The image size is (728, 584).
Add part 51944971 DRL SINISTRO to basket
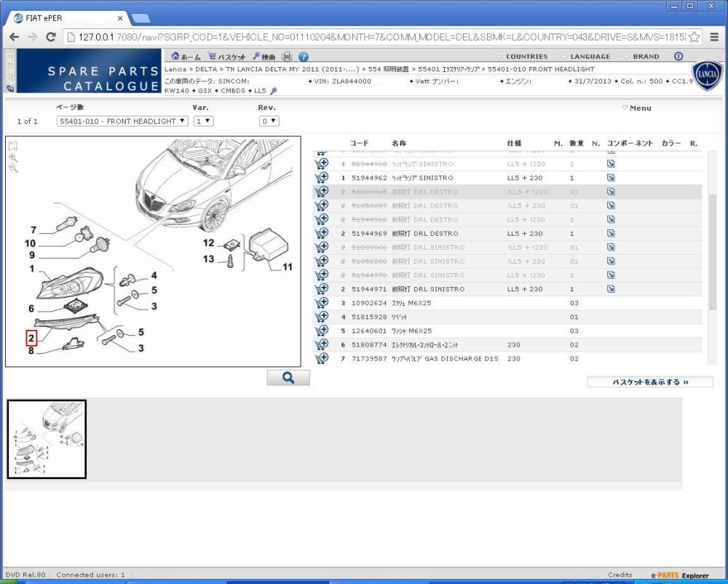321,289
